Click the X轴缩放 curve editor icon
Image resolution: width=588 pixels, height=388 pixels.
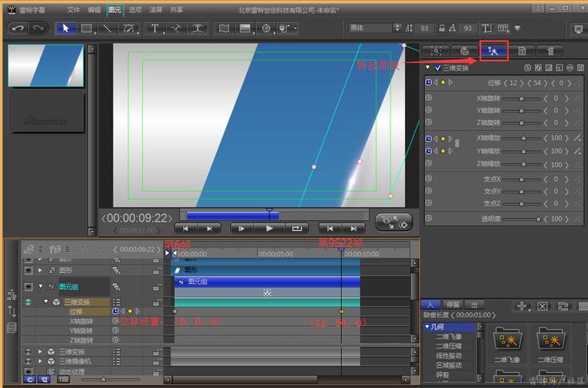(577, 138)
